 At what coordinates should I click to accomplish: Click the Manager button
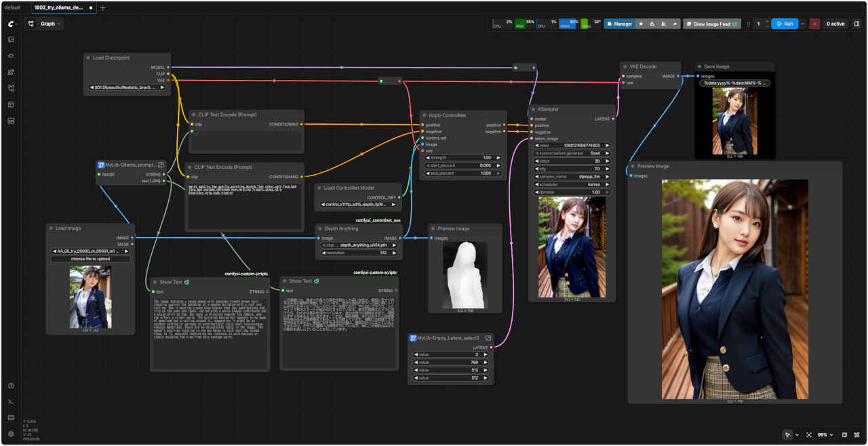pos(619,24)
